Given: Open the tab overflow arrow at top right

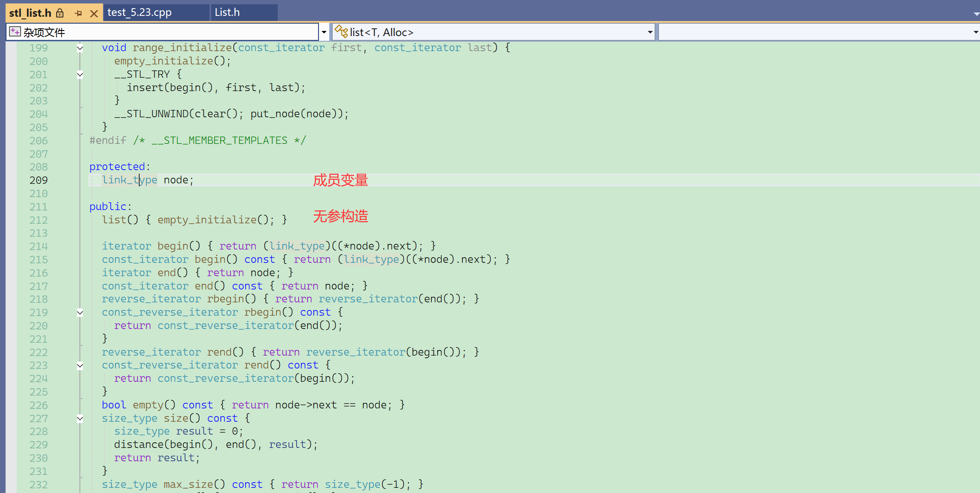Looking at the screenshot, I should coord(976,14).
